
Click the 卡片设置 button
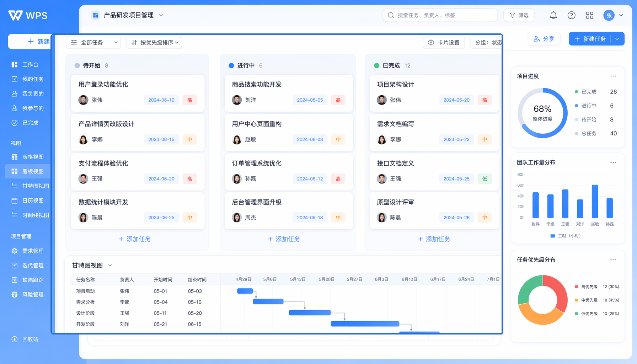pos(444,43)
